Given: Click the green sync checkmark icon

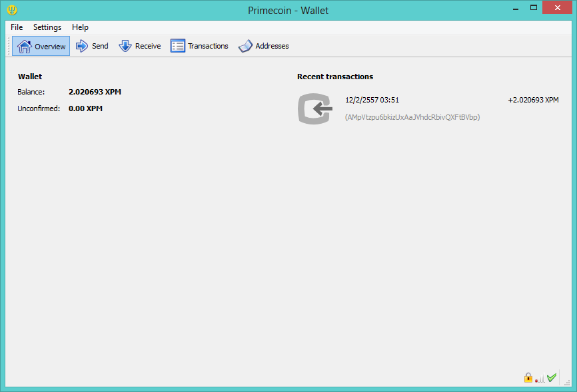Looking at the screenshot, I should 552,377.
